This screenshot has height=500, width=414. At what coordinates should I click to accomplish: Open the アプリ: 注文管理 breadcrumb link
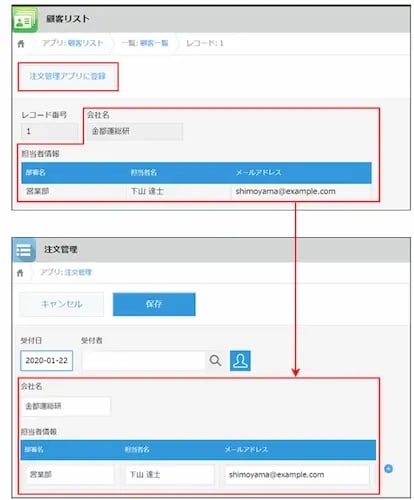click(66, 272)
